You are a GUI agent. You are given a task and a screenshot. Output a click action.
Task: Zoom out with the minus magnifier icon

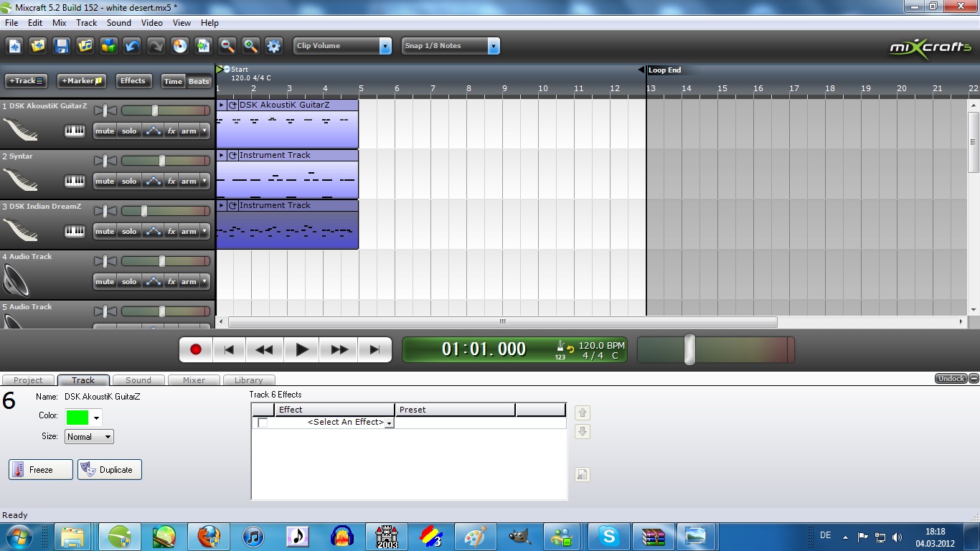(227, 46)
